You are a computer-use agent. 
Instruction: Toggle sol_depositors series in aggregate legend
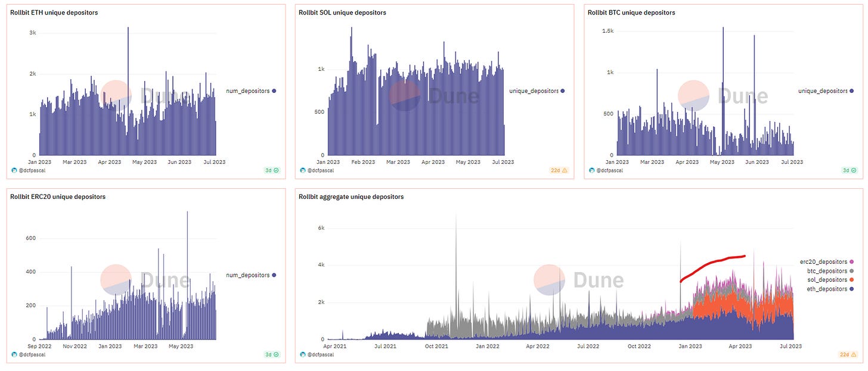tap(830, 280)
